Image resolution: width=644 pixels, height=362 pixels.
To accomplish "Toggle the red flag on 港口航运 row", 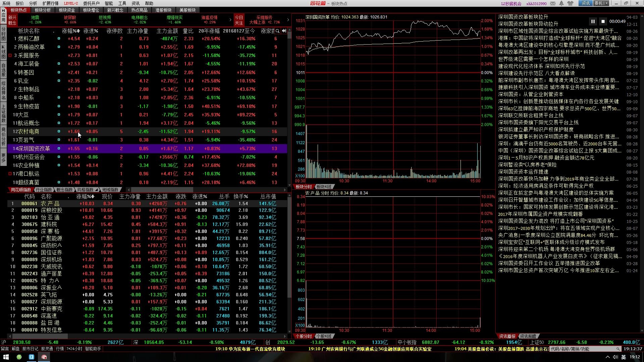I will pyautogui.click(x=10, y=174).
